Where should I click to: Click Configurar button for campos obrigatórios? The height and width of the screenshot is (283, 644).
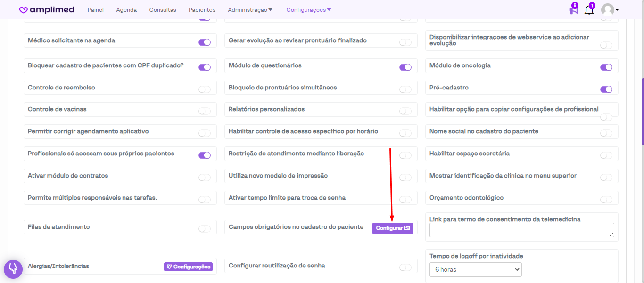(393, 228)
